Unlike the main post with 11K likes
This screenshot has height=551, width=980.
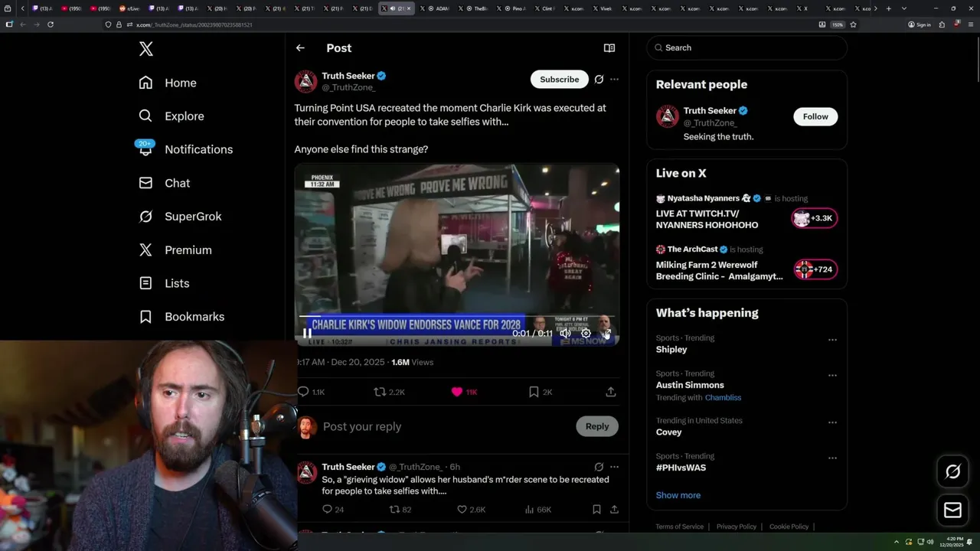click(464, 392)
